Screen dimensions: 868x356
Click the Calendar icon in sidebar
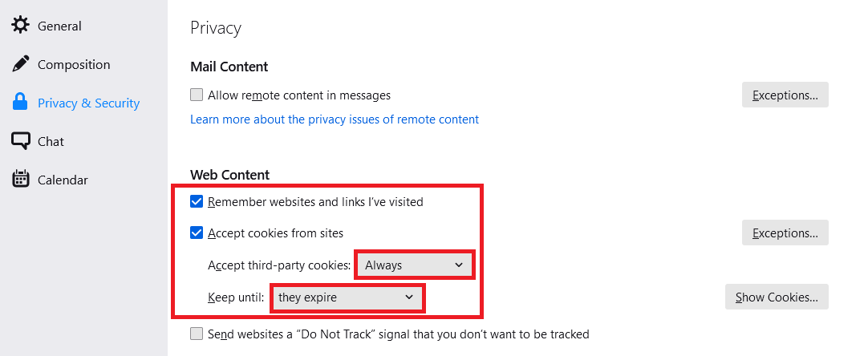[x=20, y=180]
